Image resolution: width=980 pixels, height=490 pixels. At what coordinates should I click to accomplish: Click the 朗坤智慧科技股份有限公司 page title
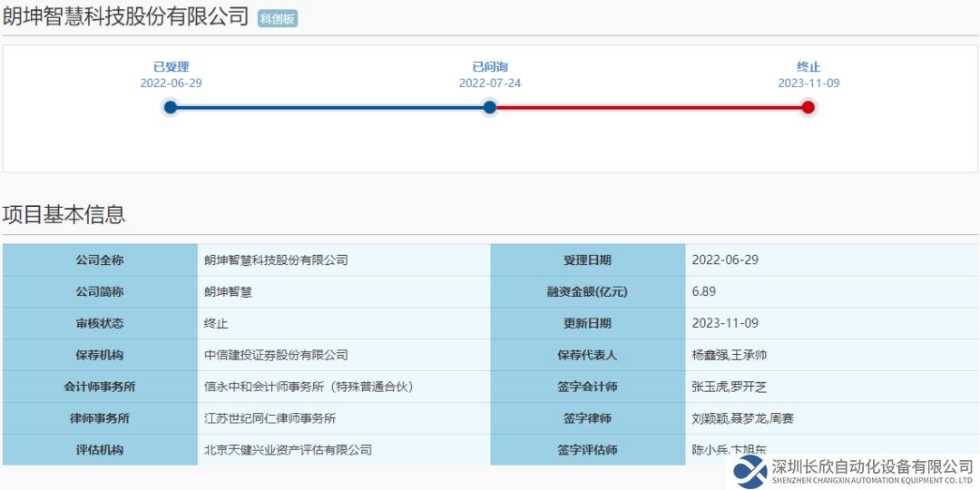pos(125,17)
